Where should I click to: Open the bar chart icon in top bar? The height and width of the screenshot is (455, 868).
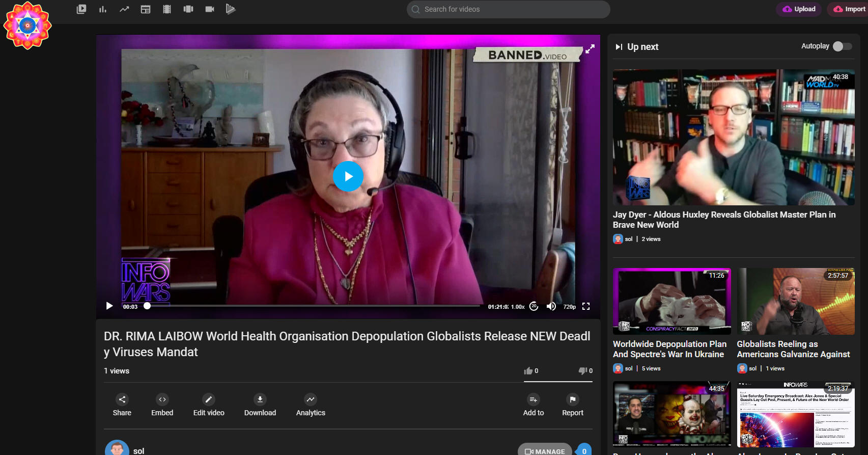(103, 9)
